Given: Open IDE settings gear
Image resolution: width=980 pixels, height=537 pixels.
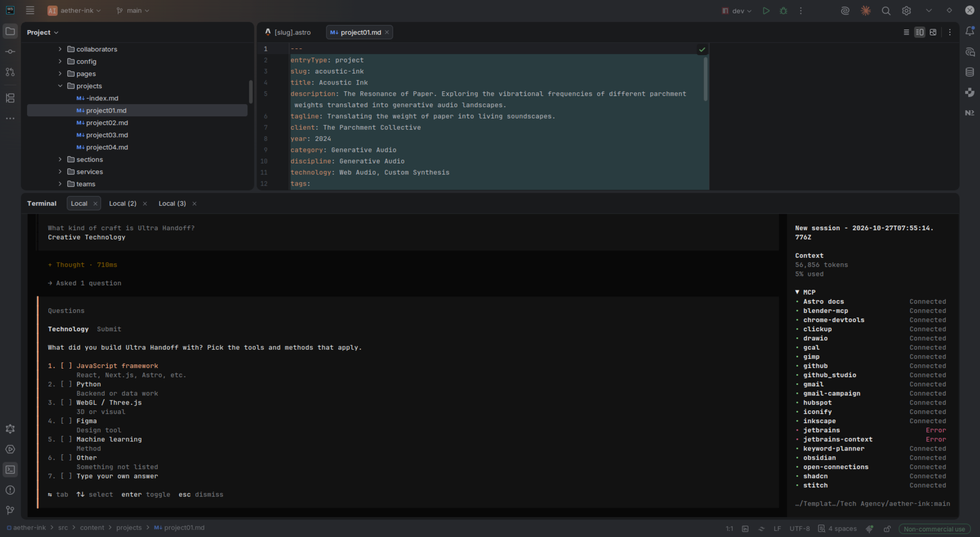Looking at the screenshot, I should [907, 10].
